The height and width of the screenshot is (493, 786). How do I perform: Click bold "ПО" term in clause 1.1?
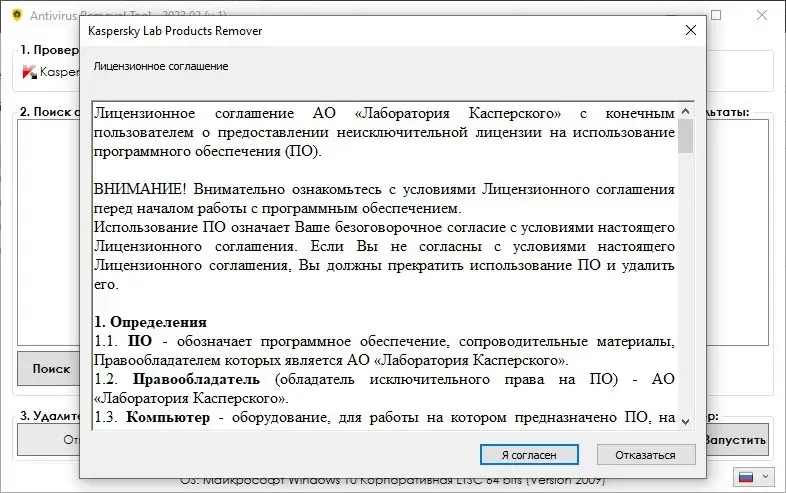[x=140, y=341]
